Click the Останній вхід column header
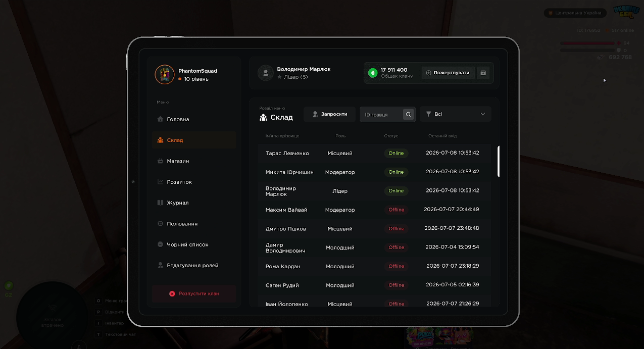The height and width of the screenshot is (349, 644). click(x=442, y=136)
